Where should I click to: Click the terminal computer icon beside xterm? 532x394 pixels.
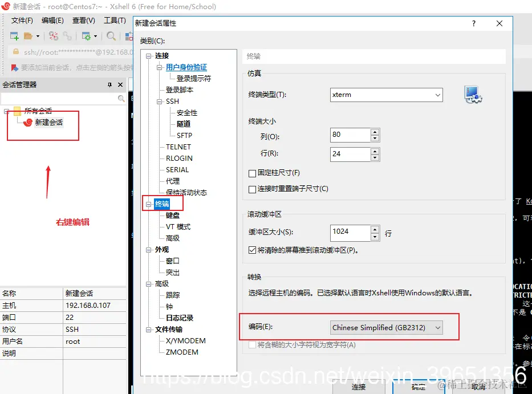[472, 95]
